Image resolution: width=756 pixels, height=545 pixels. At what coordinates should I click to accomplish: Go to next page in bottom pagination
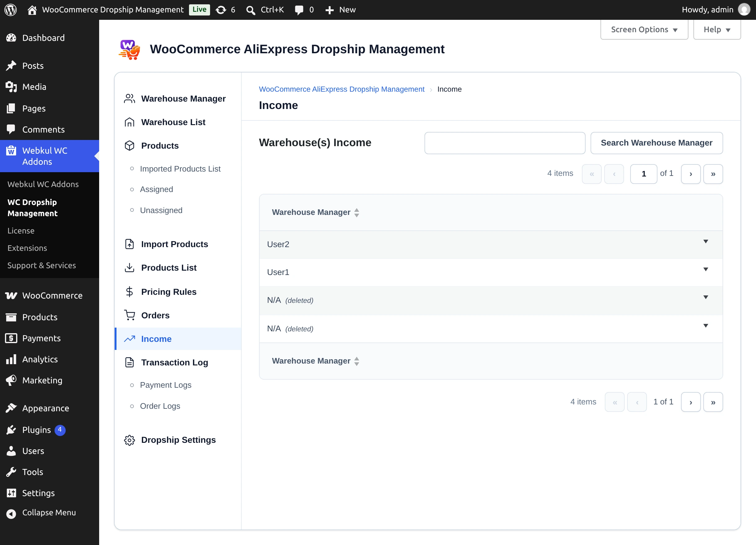690,402
